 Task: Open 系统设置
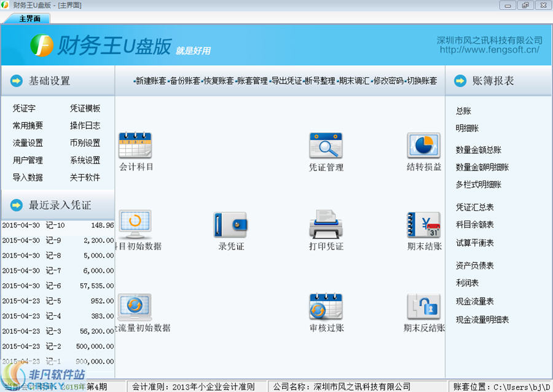pos(85,160)
